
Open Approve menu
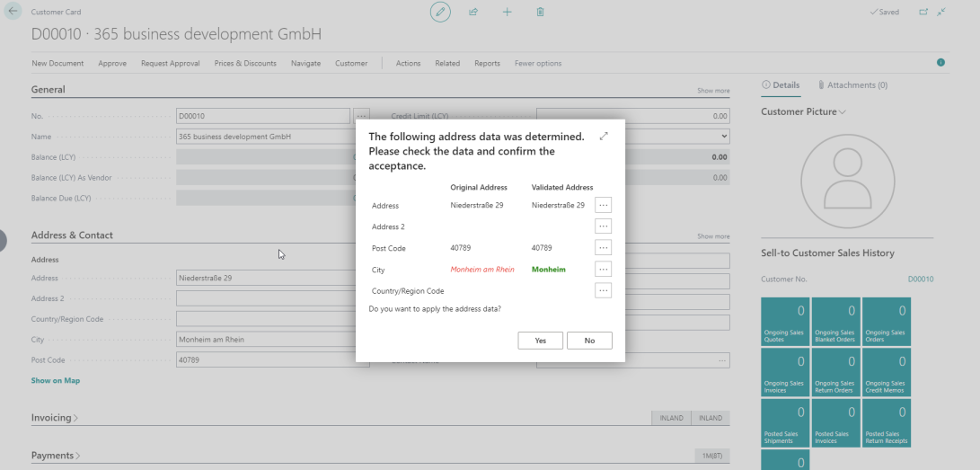(x=112, y=63)
